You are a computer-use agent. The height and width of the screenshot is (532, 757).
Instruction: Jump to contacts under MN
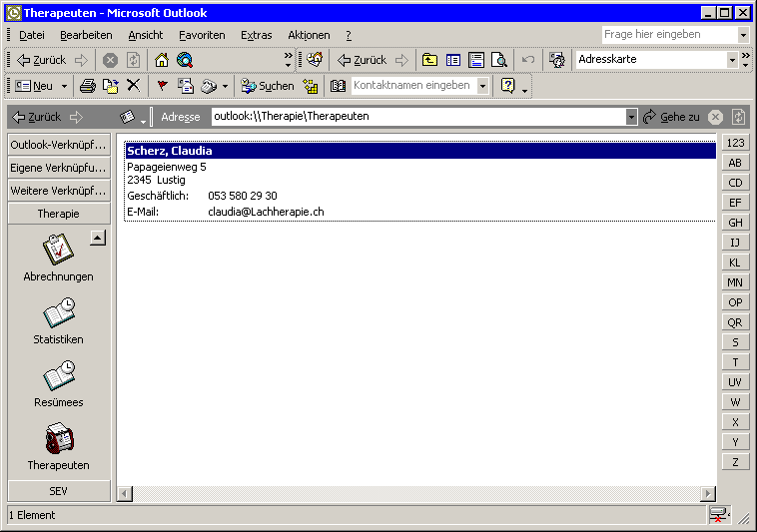735,282
